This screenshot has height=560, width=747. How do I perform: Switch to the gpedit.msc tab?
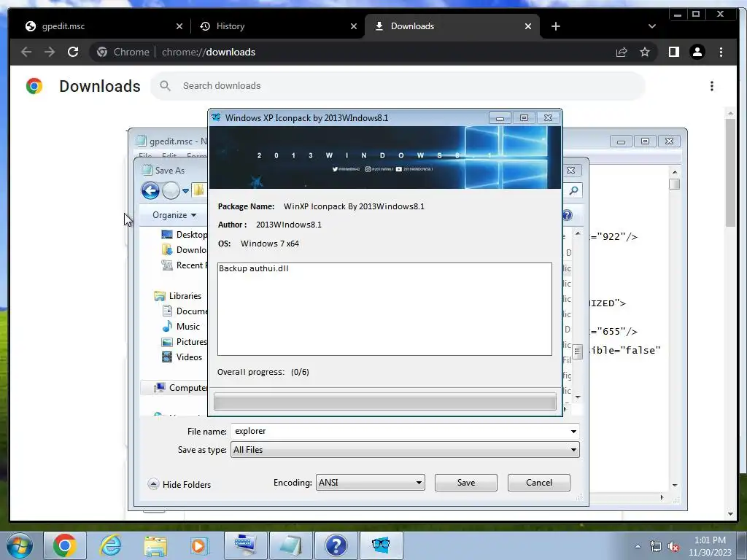[99, 26]
